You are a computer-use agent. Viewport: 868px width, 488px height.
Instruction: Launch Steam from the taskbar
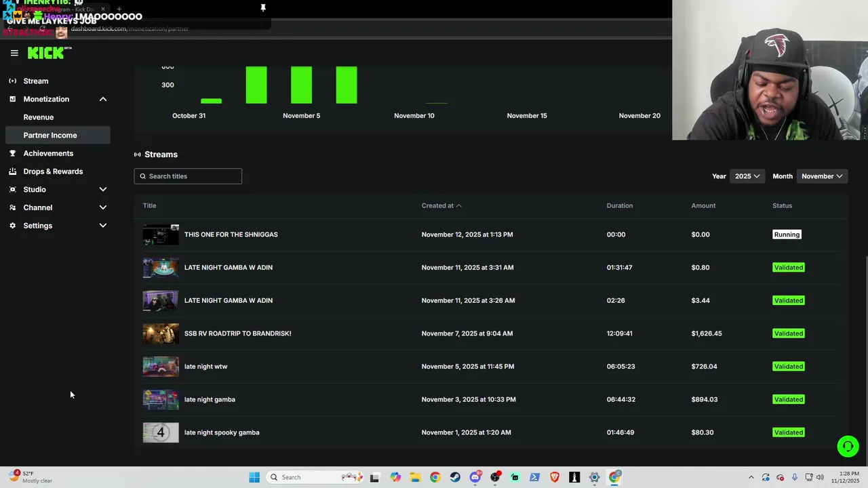(x=455, y=477)
